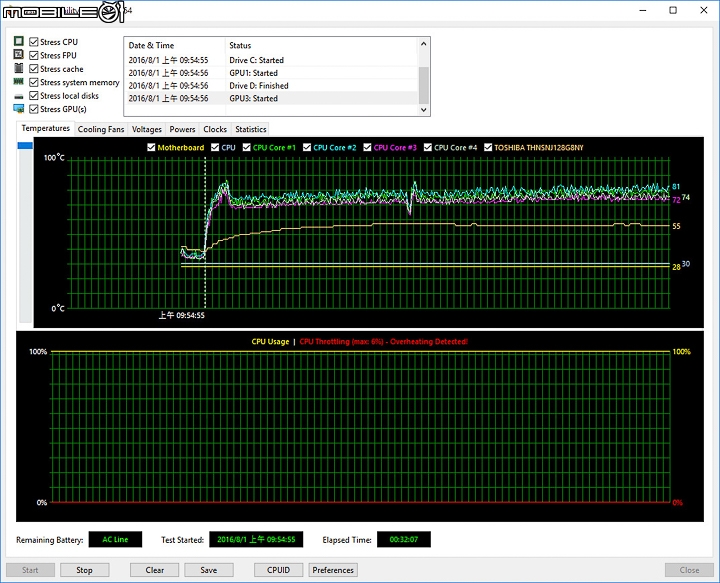The image size is (720, 583).
Task: Hide the TOSHIBA THNSNJ128G8NY temperature line
Action: point(488,147)
